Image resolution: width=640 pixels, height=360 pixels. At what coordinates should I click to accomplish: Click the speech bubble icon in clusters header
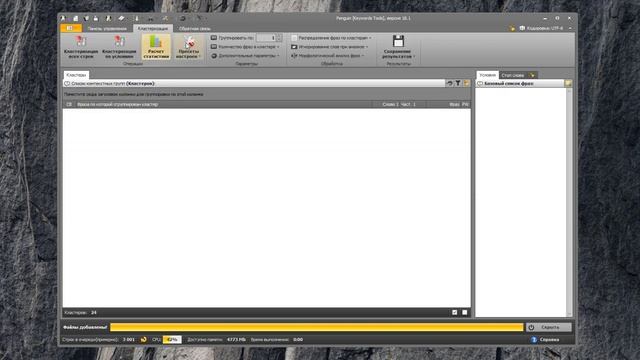(67, 83)
